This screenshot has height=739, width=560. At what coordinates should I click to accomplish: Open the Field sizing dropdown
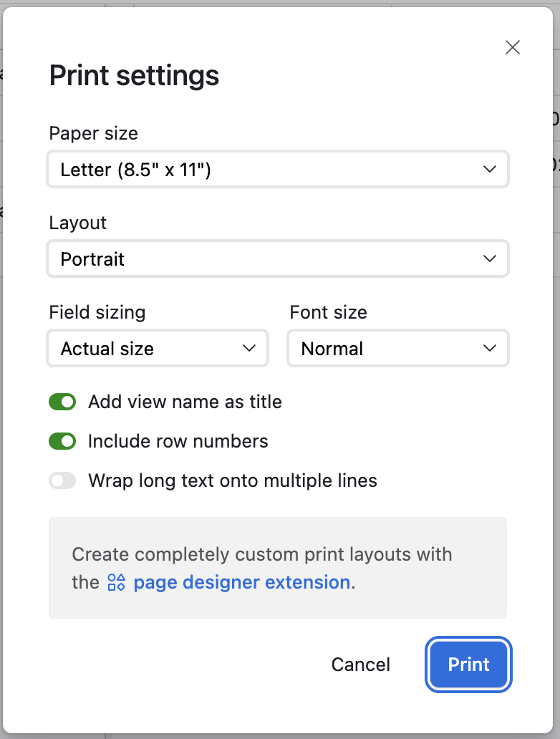pos(158,348)
